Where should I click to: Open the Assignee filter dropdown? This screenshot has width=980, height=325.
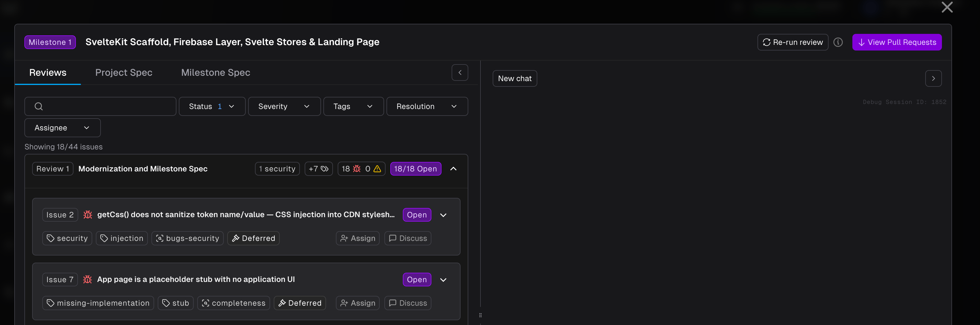click(x=62, y=128)
